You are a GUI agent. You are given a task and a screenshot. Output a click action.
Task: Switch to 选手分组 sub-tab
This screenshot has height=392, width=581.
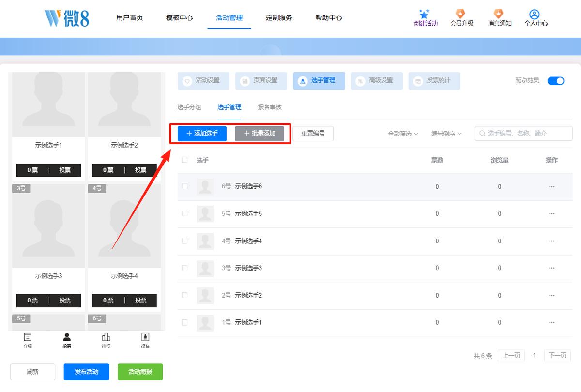[189, 107]
